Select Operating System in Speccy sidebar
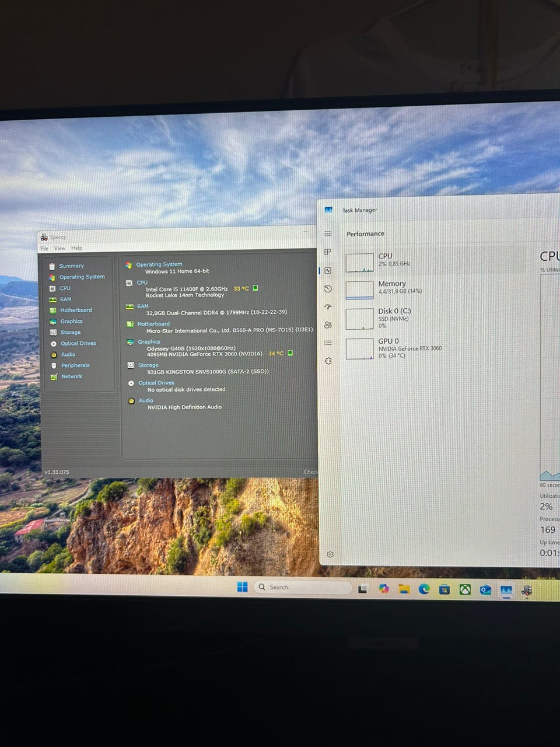The image size is (560, 747). 82,277
